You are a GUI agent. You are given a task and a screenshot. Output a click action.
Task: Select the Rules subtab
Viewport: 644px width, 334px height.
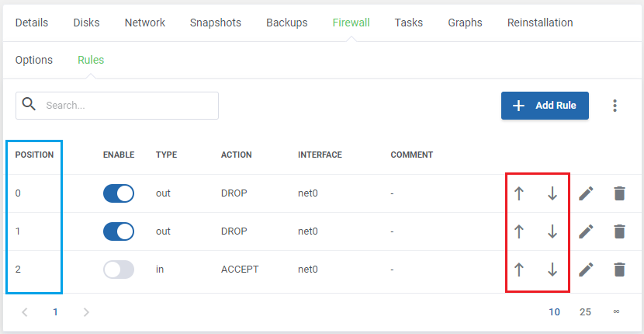coord(91,60)
